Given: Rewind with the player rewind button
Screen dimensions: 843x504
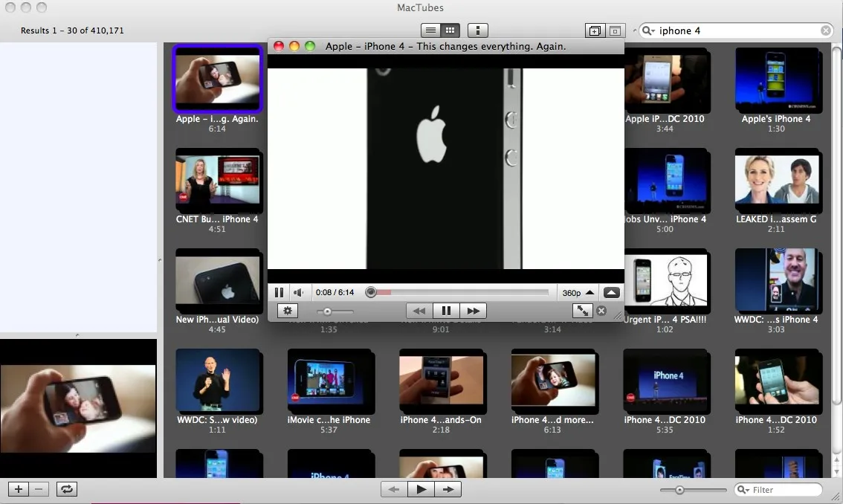Looking at the screenshot, I should point(419,311).
